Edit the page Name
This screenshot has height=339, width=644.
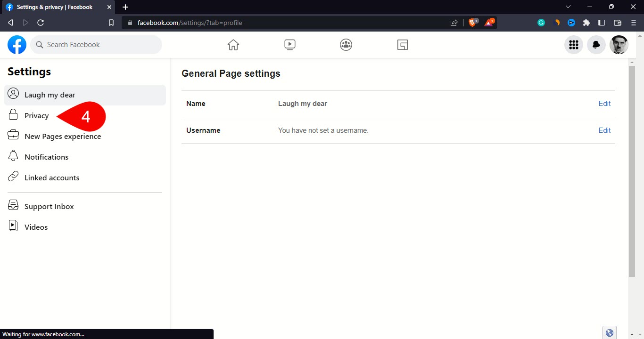604,104
